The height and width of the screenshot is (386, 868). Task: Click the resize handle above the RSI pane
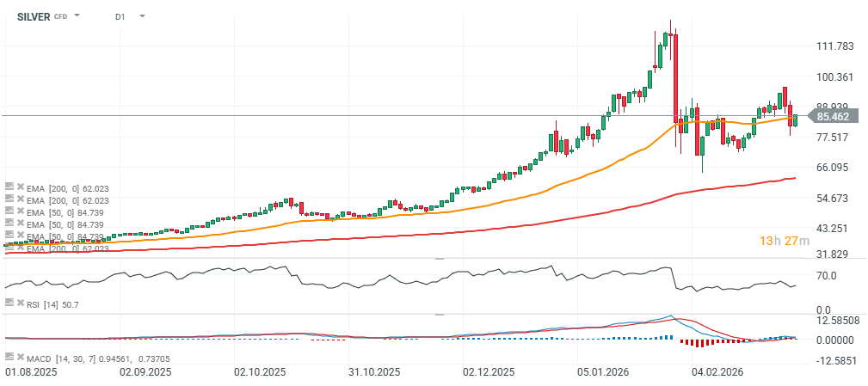[439, 258]
